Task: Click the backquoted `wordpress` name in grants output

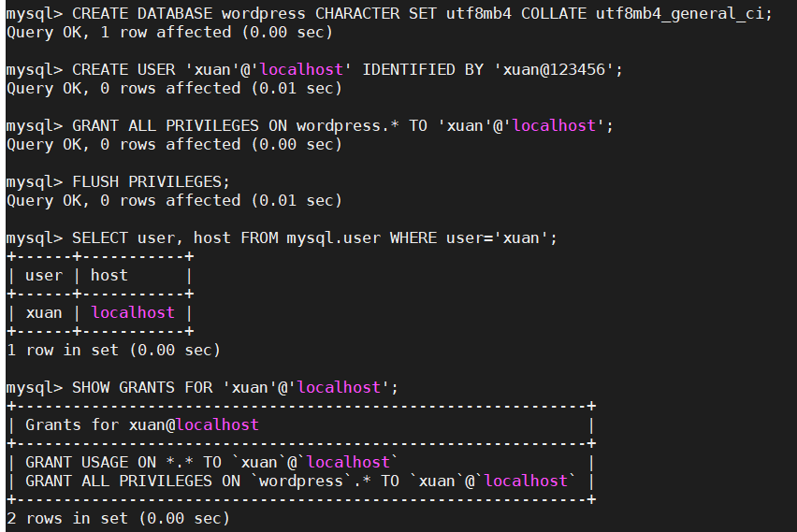Action: [301, 481]
